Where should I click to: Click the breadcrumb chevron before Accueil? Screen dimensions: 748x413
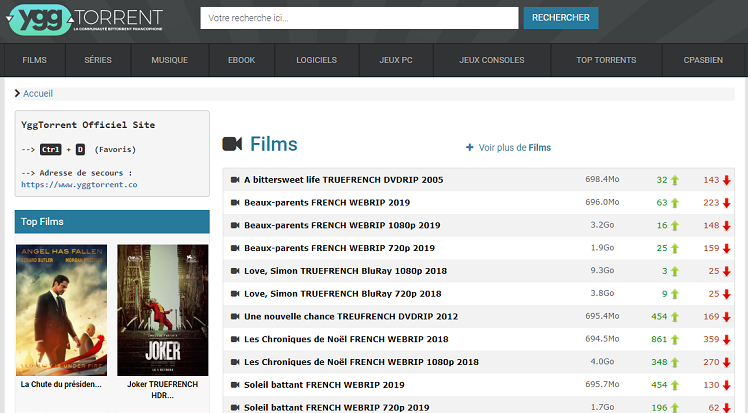pyautogui.click(x=18, y=93)
